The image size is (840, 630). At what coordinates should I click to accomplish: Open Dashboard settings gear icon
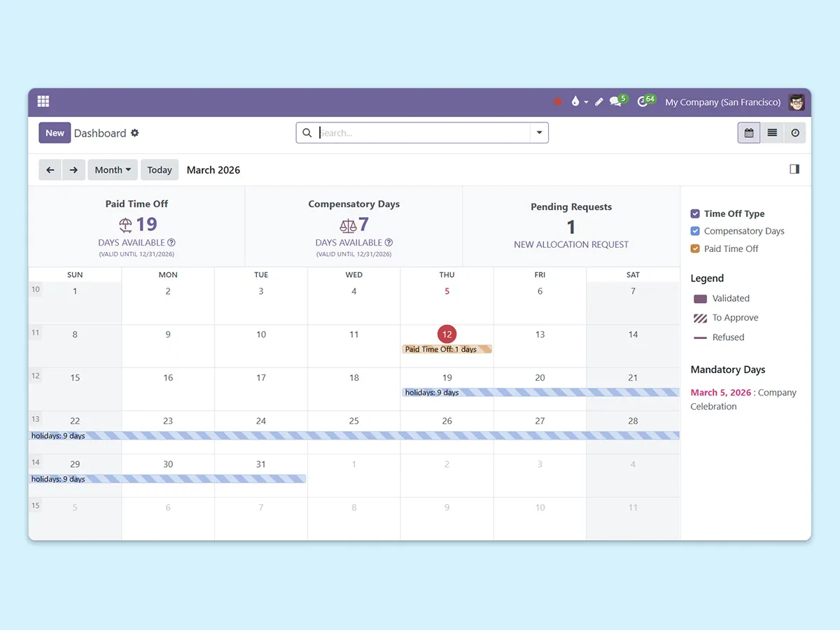(135, 133)
